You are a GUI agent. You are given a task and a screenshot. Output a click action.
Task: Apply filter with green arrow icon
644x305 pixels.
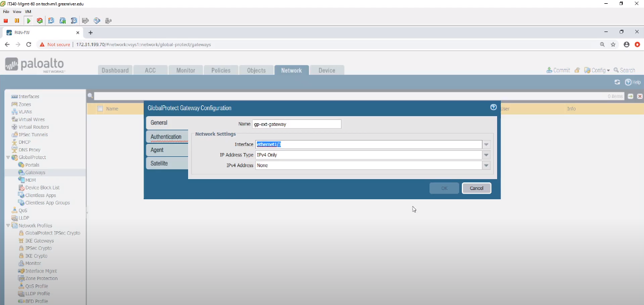[630, 96]
